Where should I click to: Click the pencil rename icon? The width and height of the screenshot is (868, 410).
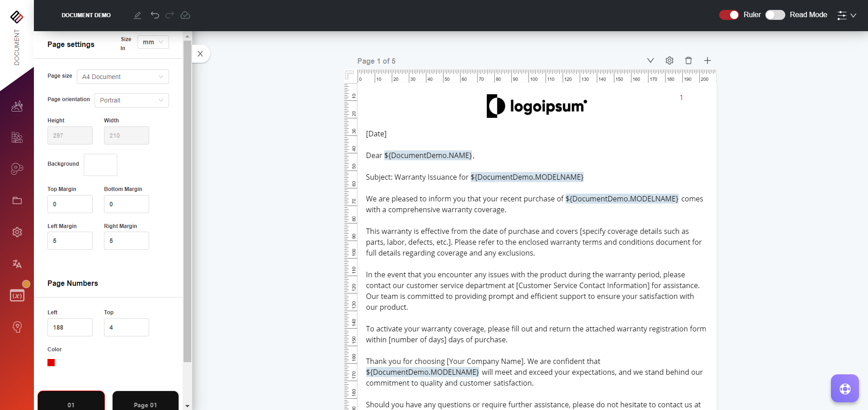137,15
